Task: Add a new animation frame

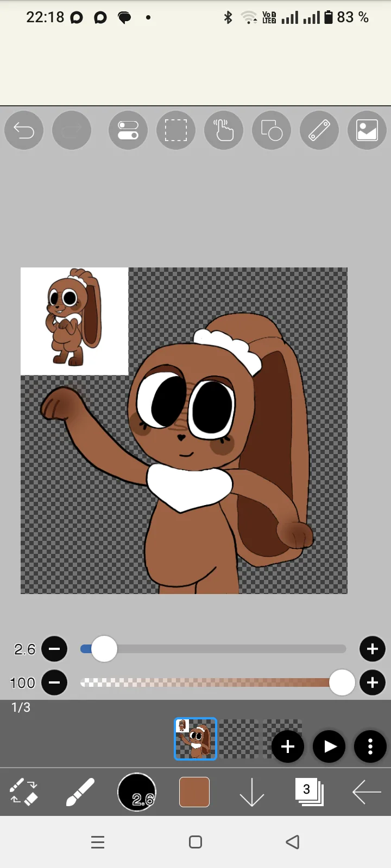Action: (288, 747)
